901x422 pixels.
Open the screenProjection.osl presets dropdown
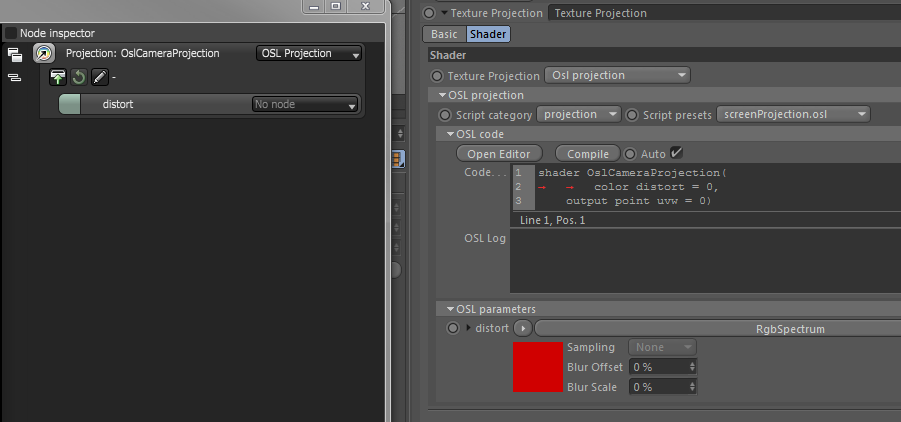[793, 114]
